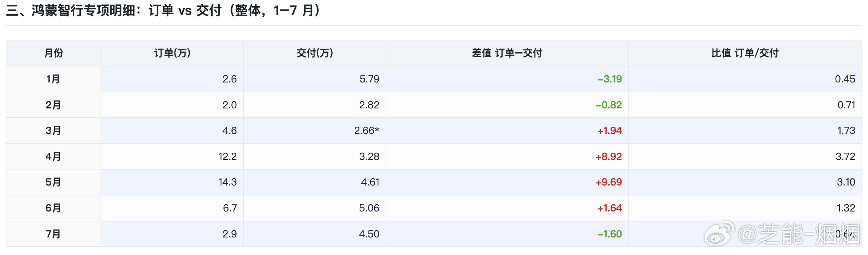The image size is (868, 255).
Task: Click the 差值 订单-交付 column header
Action: click(507, 53)
